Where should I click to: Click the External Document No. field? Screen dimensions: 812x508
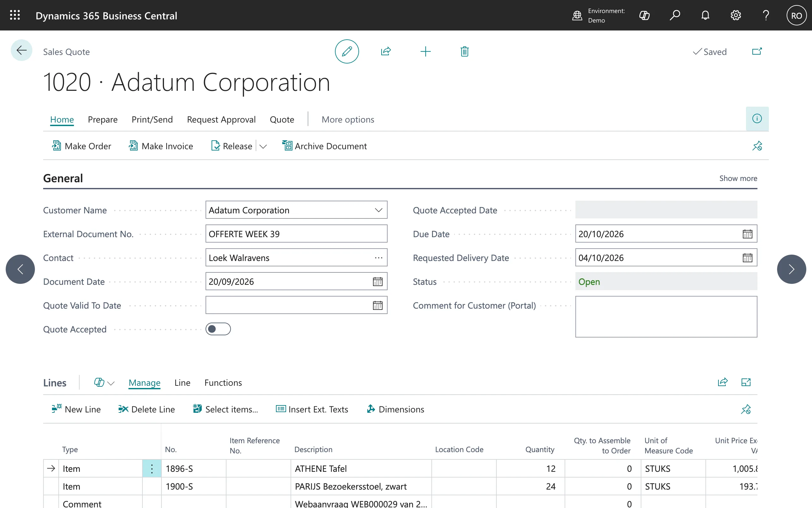click(x=296, y=234)
